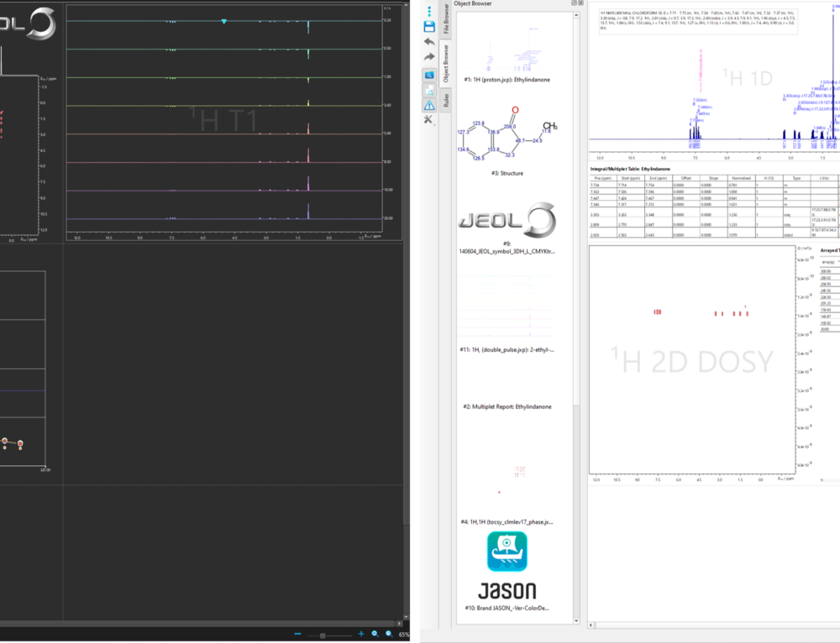840x643 pixels.
Task: Click the blue Save floppy disk icon
Action: pyautogui.click(x=429, y=27)
